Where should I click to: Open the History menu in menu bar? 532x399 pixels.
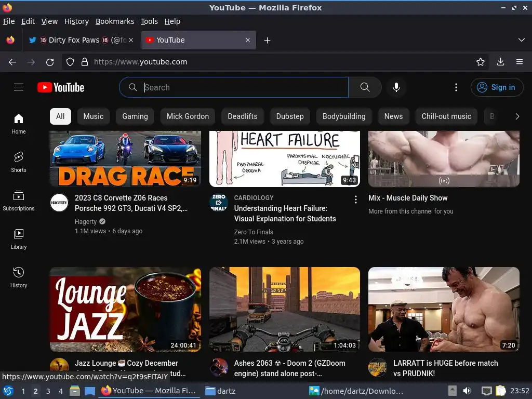[x=77, y=21]
